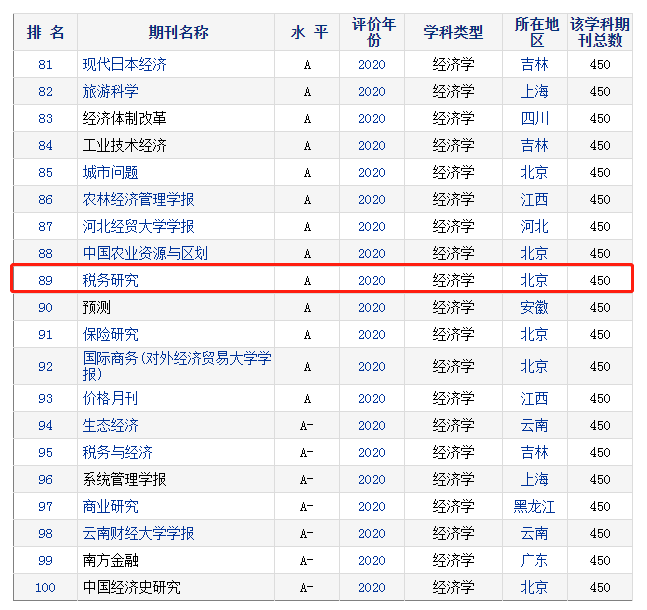Screen dimensions: 647x610
Task: Open the journal link 旅游科学
Action: [x=111, y=91]
